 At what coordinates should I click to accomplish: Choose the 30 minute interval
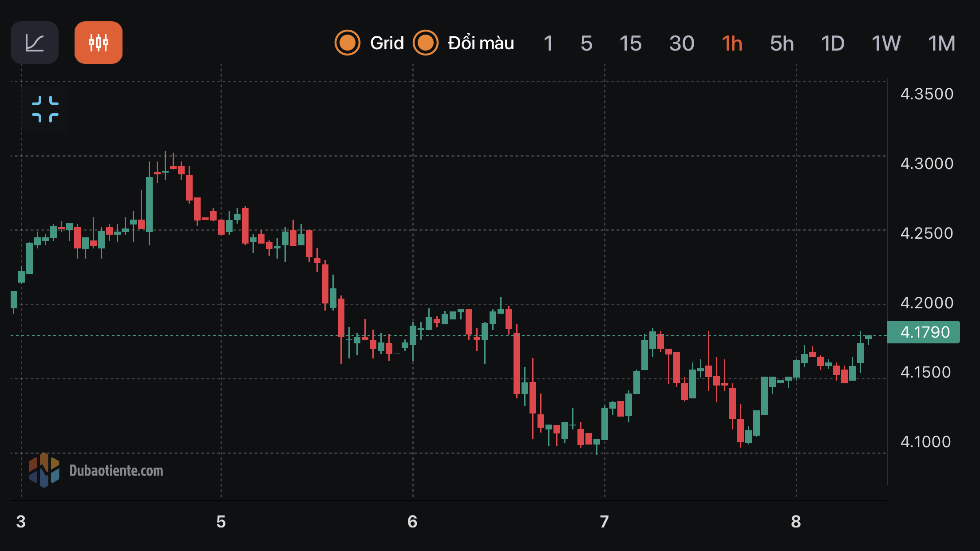click(x=682, y=43)
